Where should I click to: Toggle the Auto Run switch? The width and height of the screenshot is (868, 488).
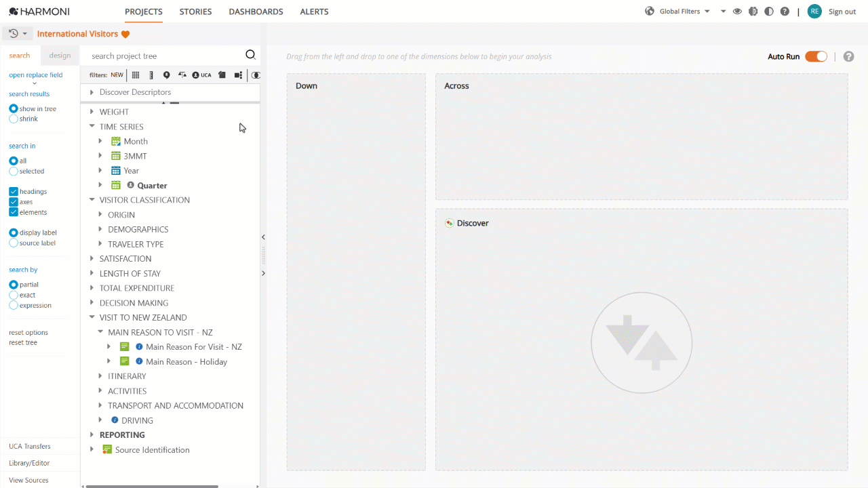[x=816, y=57]
